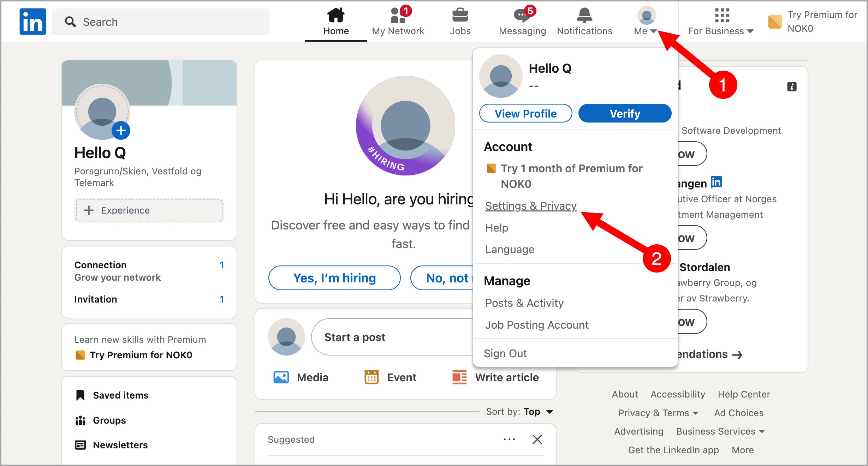The height and width of the screenshot is (466, 868).
Task: Click View Profile button
Action: (525, 113)
